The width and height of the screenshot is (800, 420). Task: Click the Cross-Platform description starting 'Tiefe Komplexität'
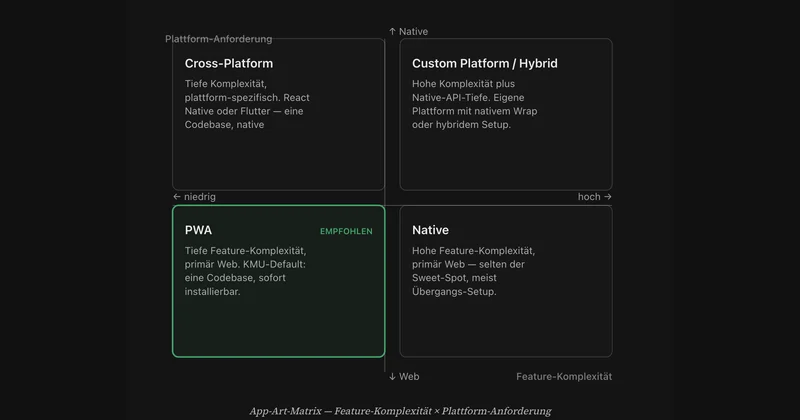(x=247, y=104)
